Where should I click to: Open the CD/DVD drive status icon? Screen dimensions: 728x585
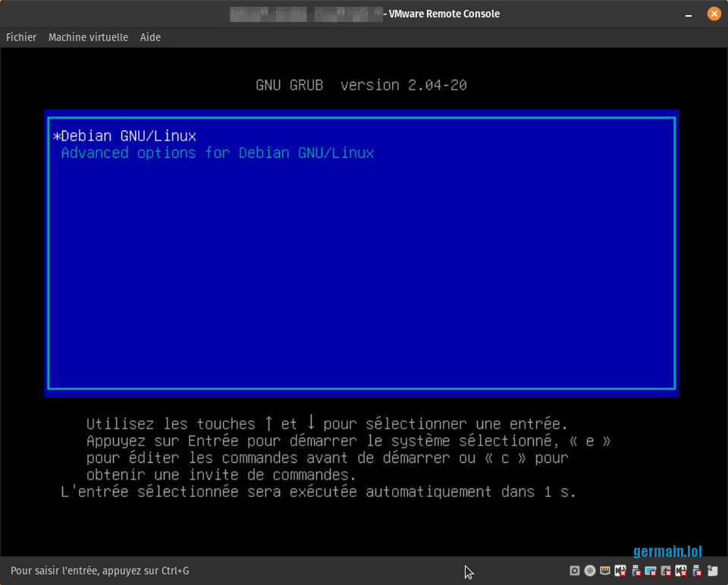(590, 571)
